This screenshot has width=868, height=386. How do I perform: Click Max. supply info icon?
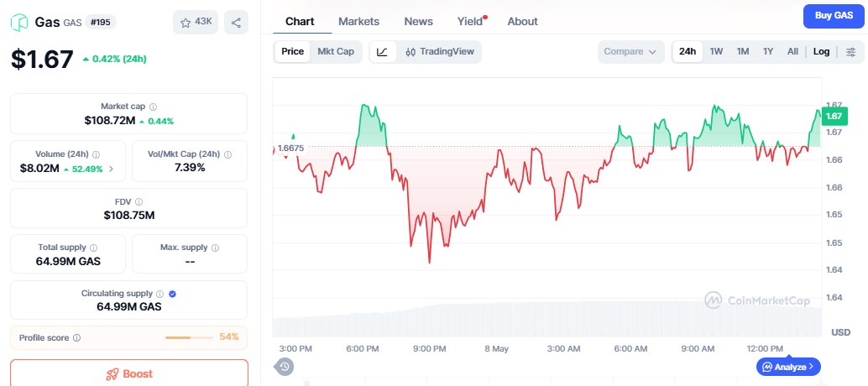[216, 248]
